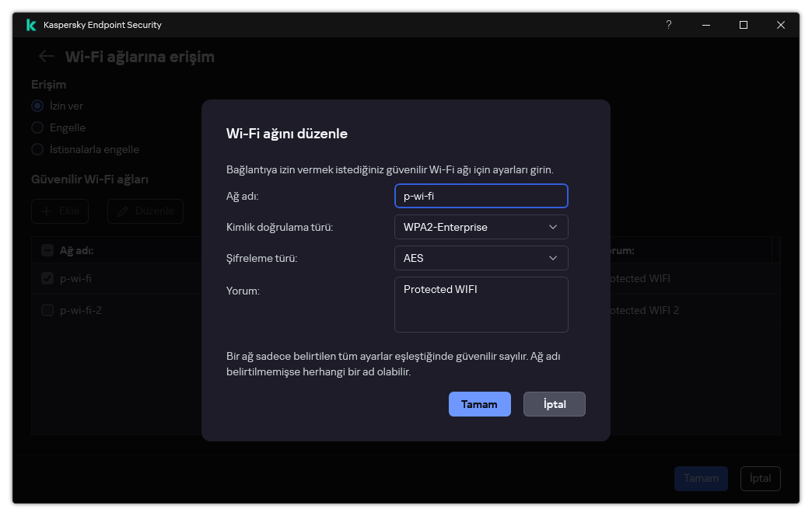Toggle the select-all checkbox in Ağ adı header
Screen dimensions: 812x516
tap(47, 250)
